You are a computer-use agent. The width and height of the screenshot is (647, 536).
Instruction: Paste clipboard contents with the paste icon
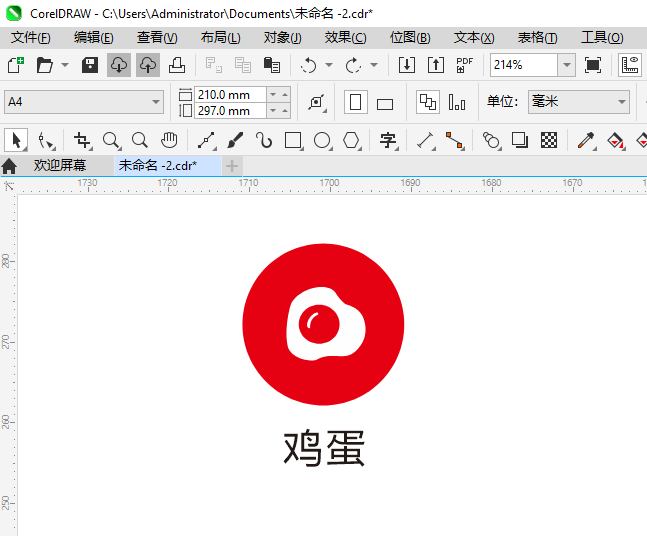272,65
